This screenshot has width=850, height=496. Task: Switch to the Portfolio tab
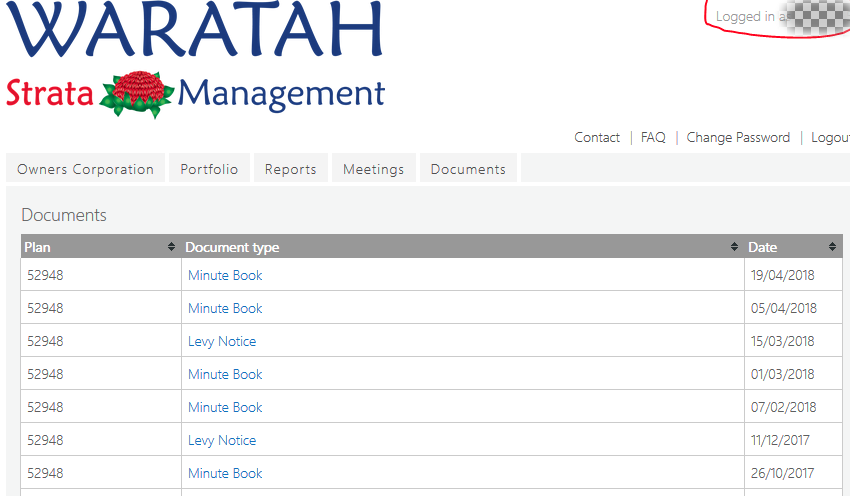click(x=209, y=169)
